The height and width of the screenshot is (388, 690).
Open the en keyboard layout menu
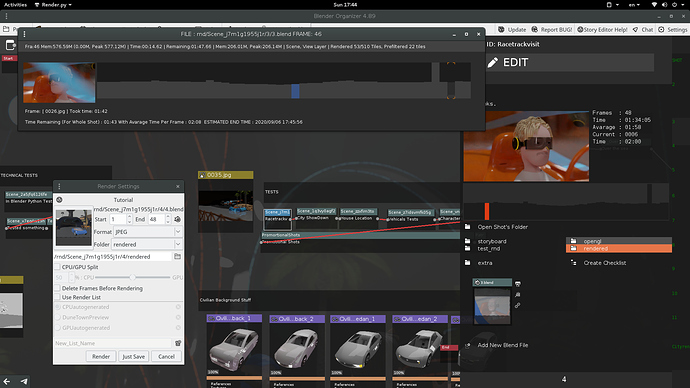(x=634, y=5)
